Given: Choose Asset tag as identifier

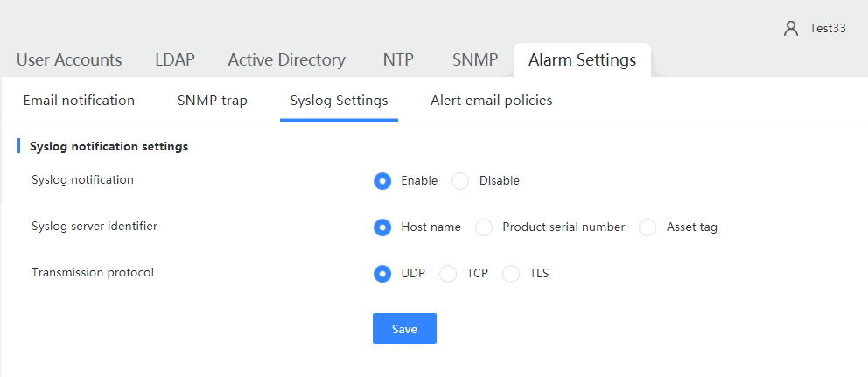Looking at the screenshot, I should pyautogui.click(x=647, y=227).
